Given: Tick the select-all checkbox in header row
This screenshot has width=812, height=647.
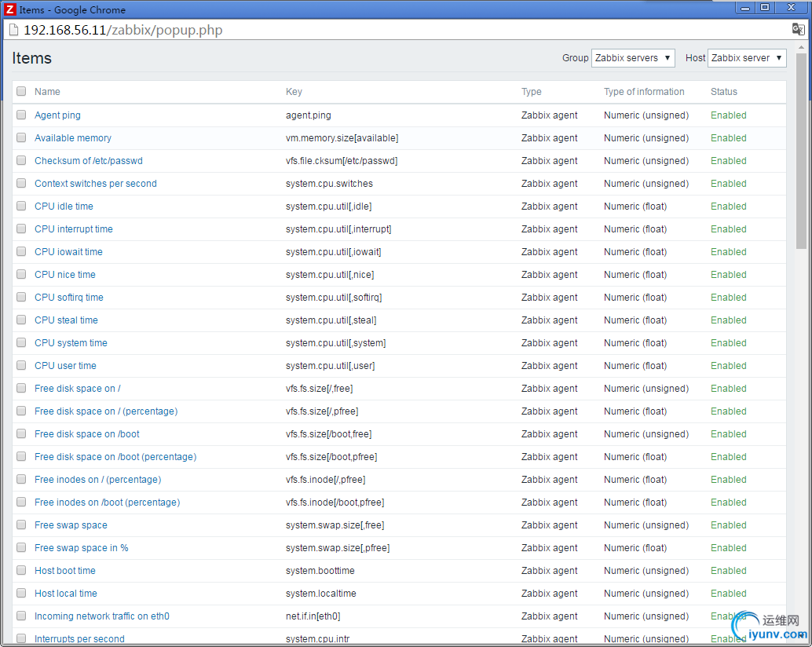Looking at the screenshot, I should coord(21,91).
